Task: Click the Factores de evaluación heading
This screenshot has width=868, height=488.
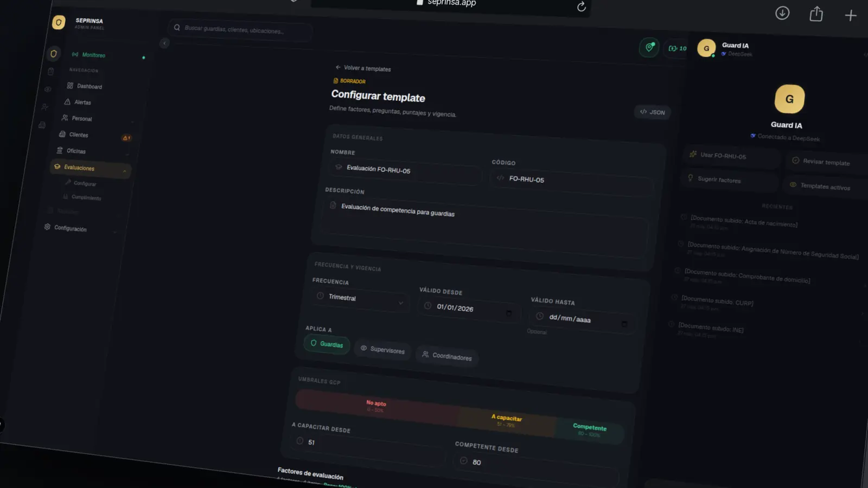Action: click(x=310, y=473)
